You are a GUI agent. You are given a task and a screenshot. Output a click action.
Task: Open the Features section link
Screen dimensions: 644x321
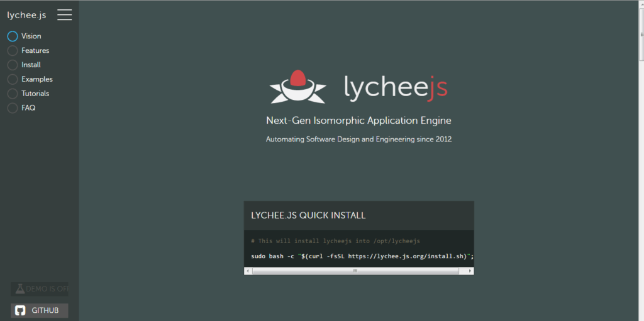pyautogui.click(x=35, y=50)
